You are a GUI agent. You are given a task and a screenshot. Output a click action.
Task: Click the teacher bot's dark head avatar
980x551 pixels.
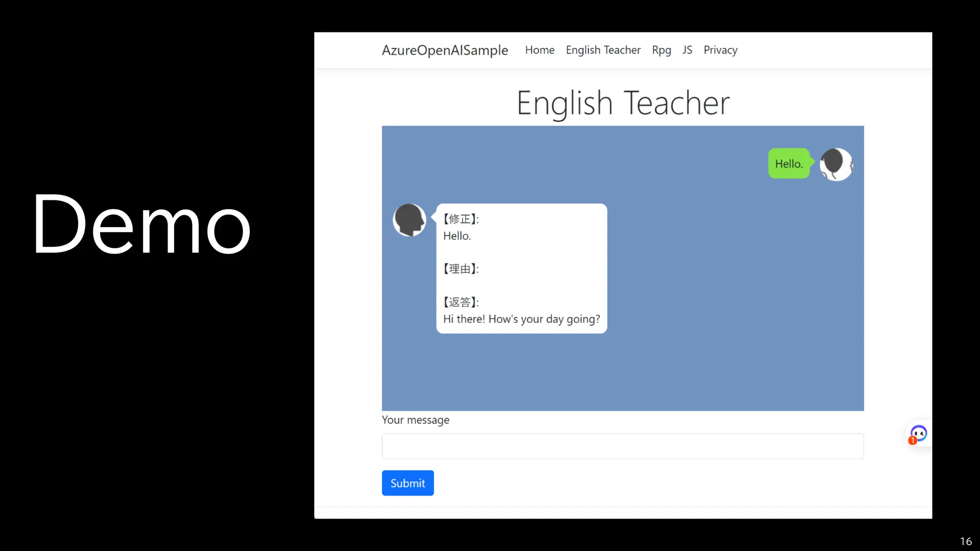click(x=410, y=220)
